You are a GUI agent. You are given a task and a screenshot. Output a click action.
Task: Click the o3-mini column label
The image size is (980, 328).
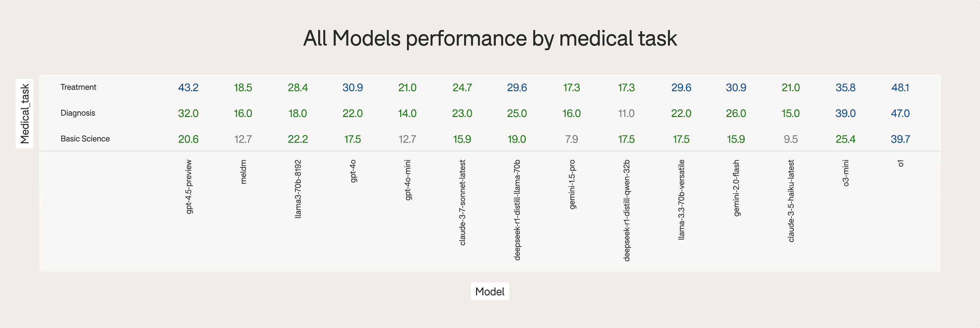click(x=845, y=173)
